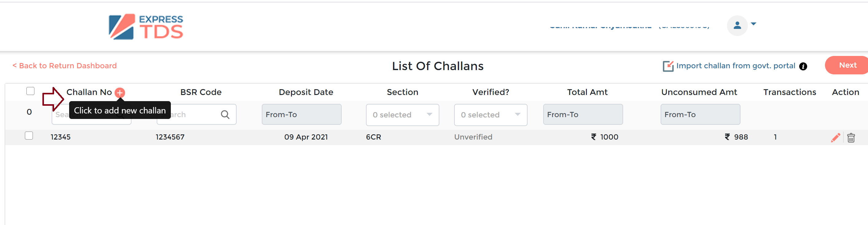Delete challan 12345 using trash icon
The image size is (868, 225).
coord(851,138)
